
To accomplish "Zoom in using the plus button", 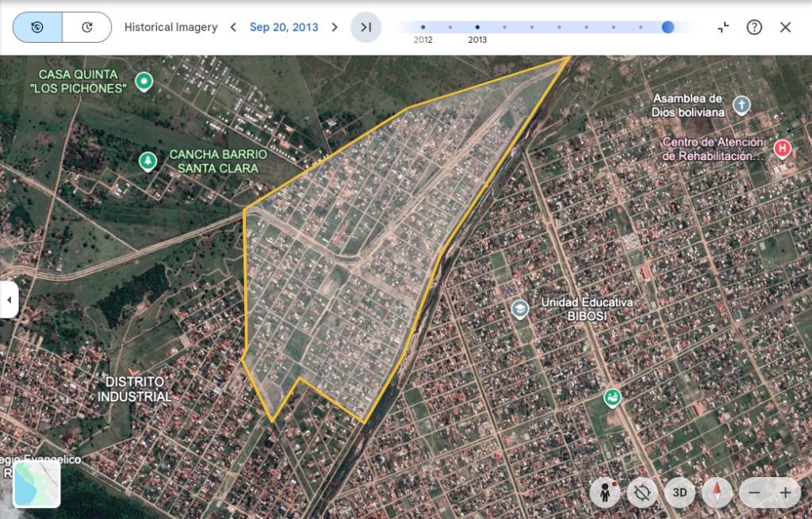I will pyautogui.click(x=785, y=493).
